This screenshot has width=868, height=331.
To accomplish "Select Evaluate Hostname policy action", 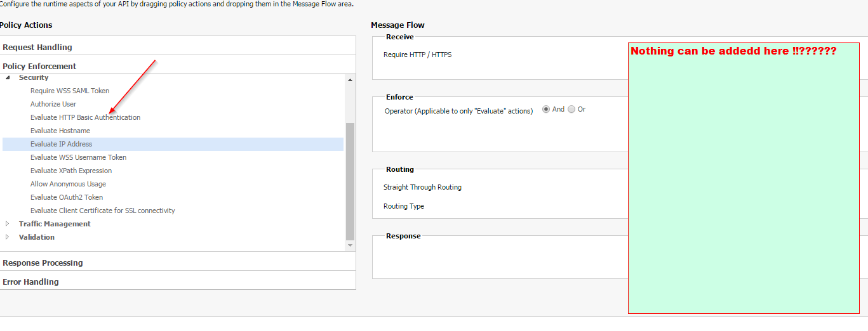I will pos(60,131).
